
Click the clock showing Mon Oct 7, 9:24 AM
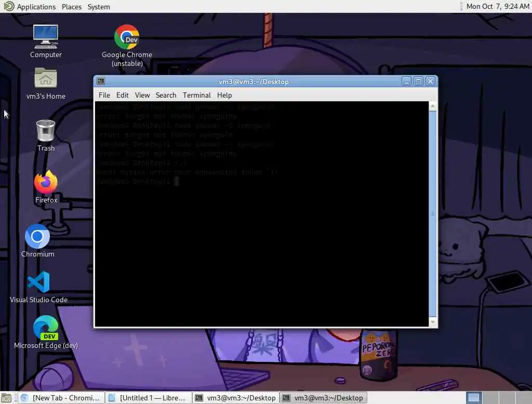[497, 6]
